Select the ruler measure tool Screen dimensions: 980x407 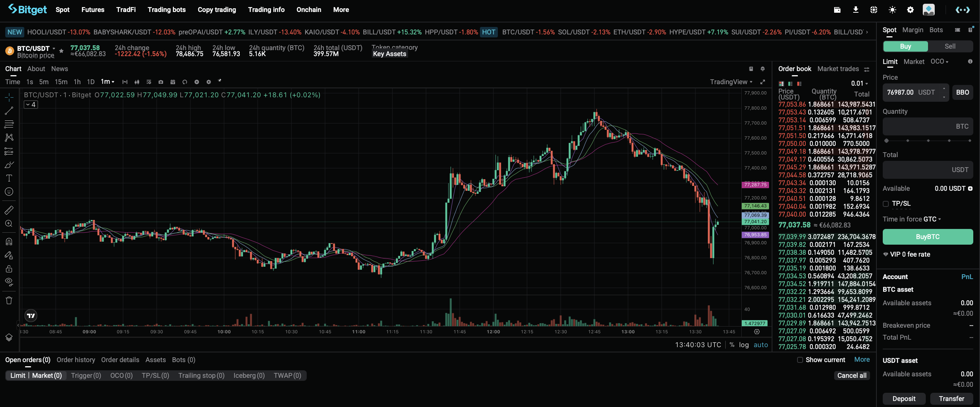9,210
